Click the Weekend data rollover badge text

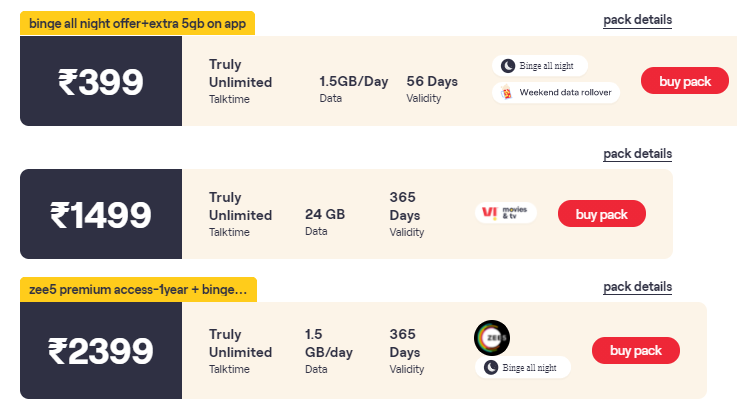(565, 92)
